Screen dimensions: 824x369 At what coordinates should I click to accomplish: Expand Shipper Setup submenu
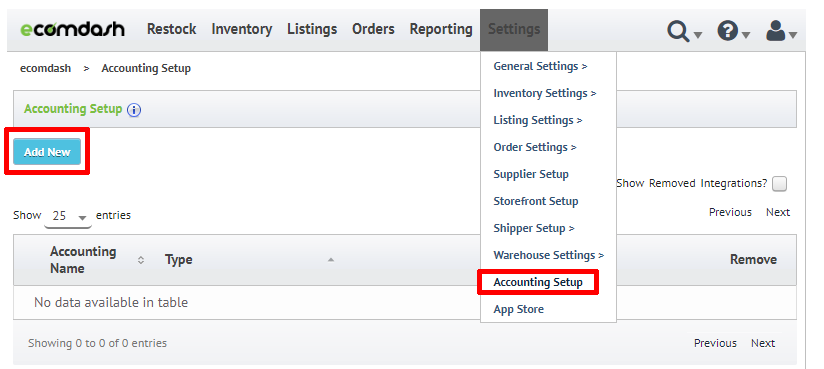tap(534, 228)
